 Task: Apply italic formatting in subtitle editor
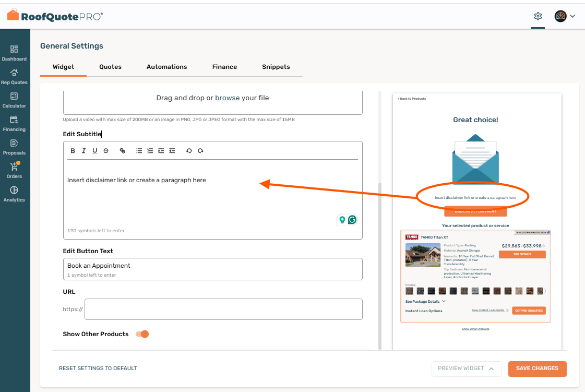coord(84,151)
